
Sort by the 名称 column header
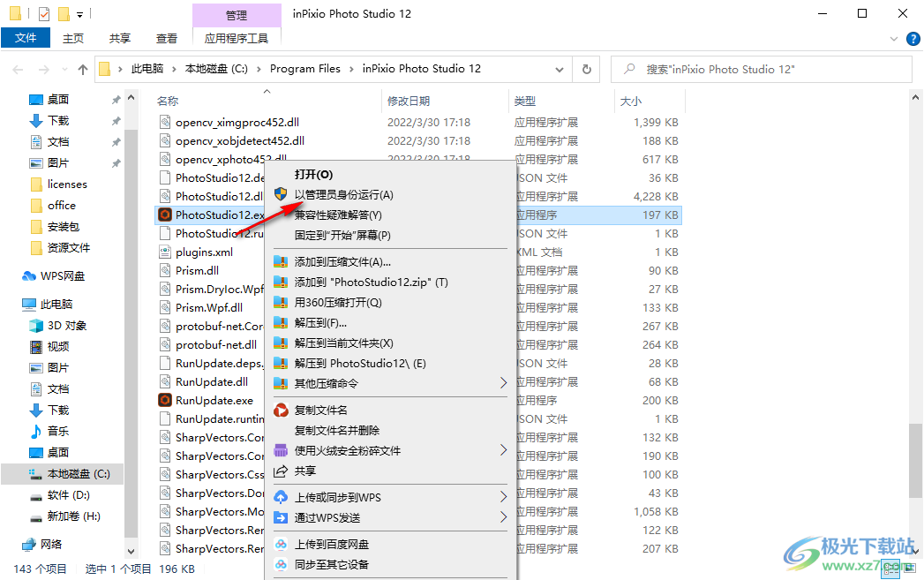(168, 101)
